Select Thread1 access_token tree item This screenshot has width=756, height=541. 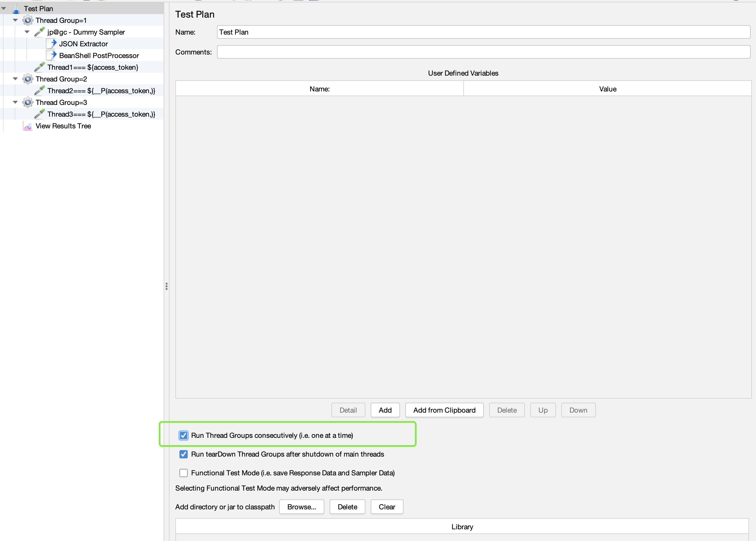(93, 67)
